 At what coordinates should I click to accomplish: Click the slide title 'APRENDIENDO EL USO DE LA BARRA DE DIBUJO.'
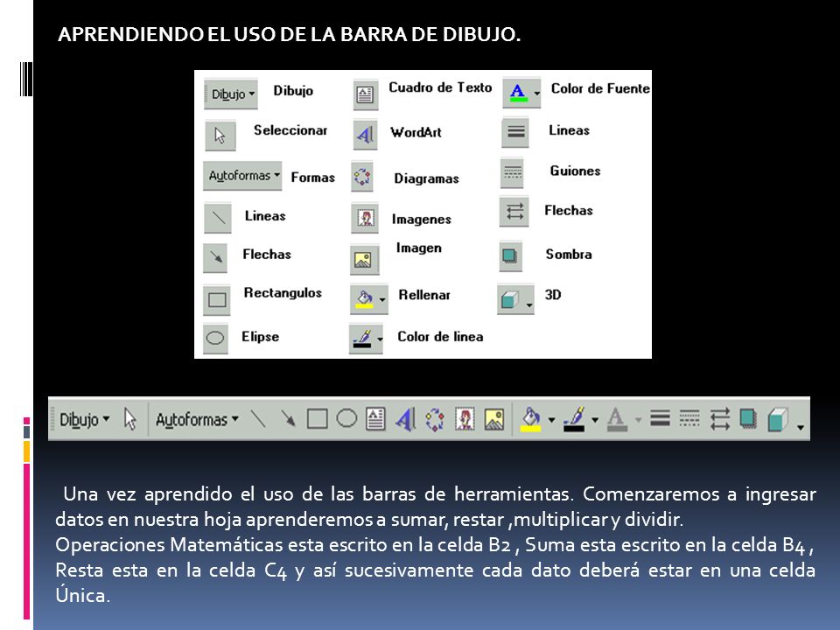[x=290, y=34]
